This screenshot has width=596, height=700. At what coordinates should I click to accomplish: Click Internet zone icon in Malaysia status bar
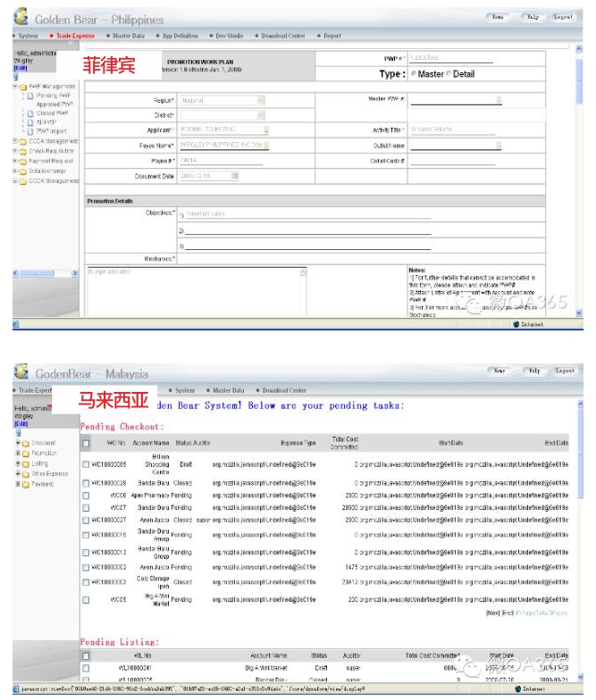pyautogui.click(x=518, y=689)
